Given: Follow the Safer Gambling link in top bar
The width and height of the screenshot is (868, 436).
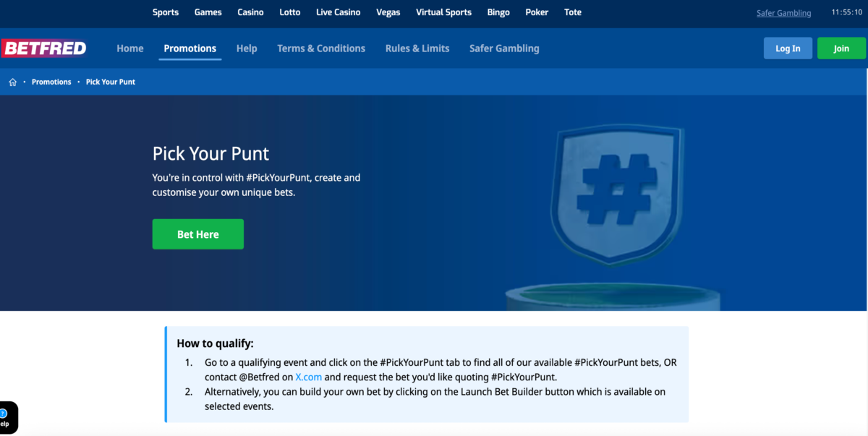Looking at the screenshot, I should click(784, 13).
